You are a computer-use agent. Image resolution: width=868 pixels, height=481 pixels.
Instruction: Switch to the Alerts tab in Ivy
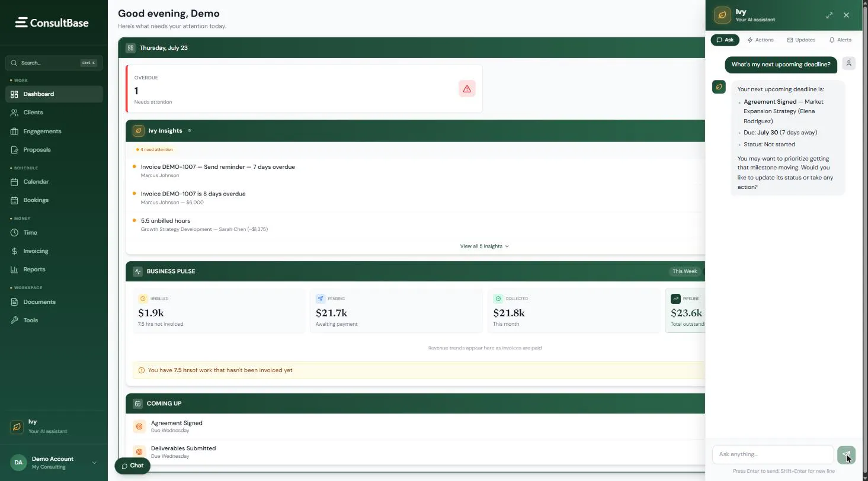840,40
